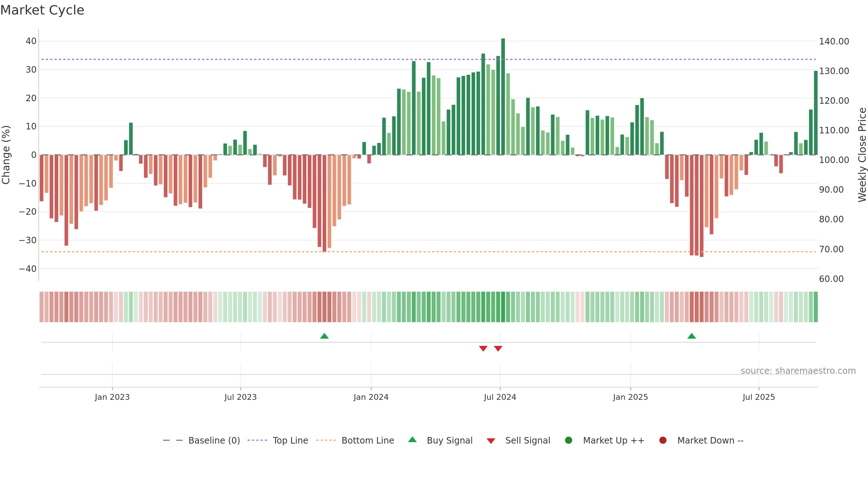Click the 40 tick on the change axis
This screenshot has height=488, width=868.
31,41
